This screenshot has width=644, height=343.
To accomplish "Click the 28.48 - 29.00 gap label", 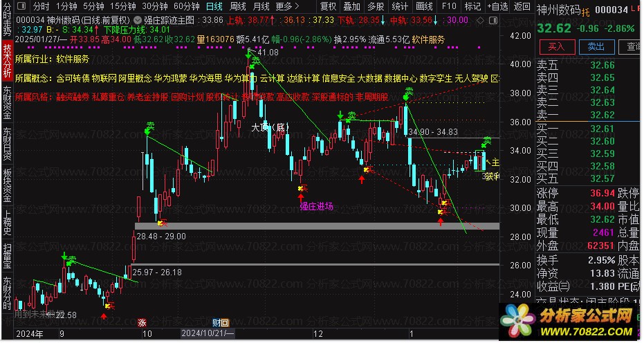I will pos(161,237).
